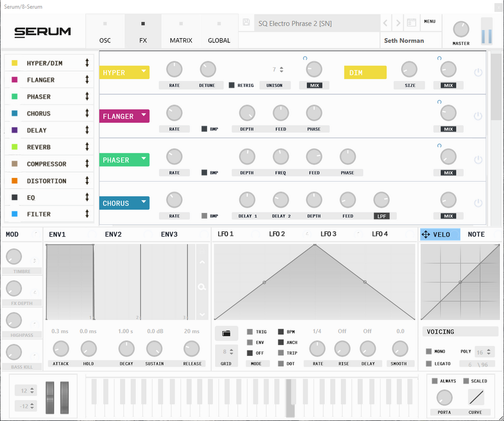Click the envelope ATTACK knob
Image resolution: width=504 pixels, height=421 pixels.
61,349
